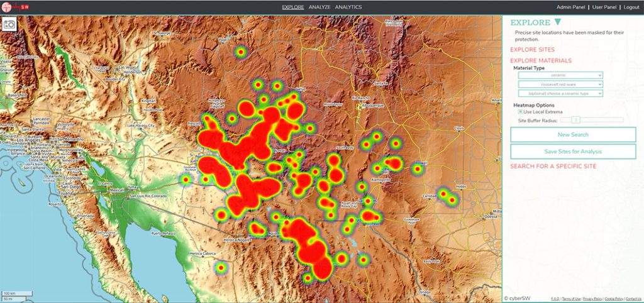Viewport: 644px width, 303px height.
Task: Open the User Panel link
Action: pos(605,7)
